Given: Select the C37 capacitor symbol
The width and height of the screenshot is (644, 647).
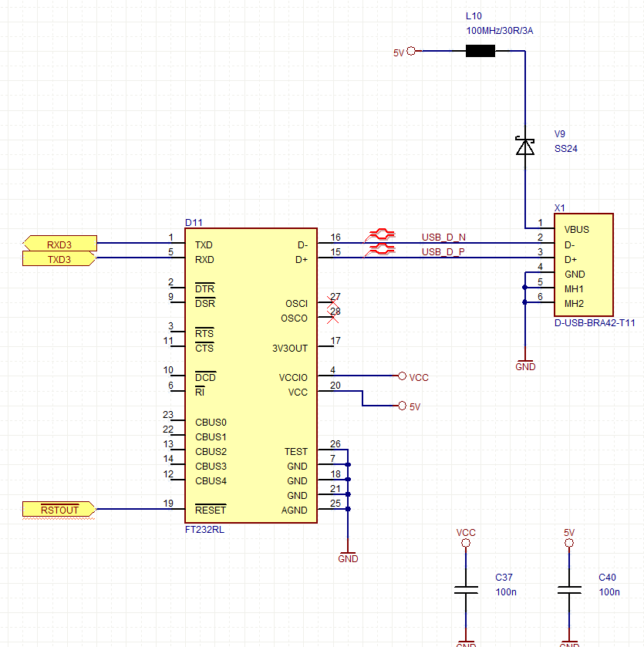Looking at the screenshot, I should tap(466, 591).
